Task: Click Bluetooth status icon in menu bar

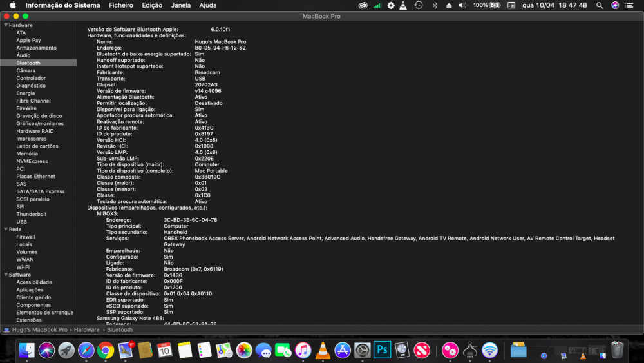Action: click(435, 5)
